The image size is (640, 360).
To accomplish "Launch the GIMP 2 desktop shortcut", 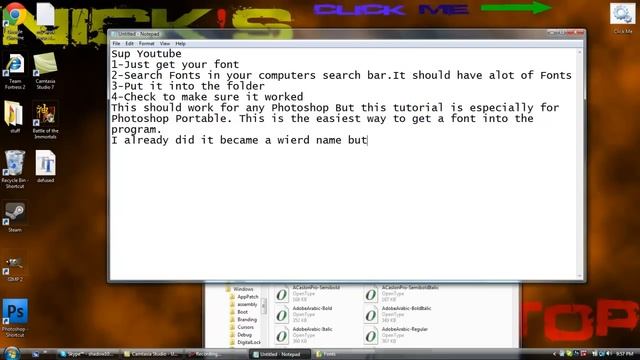I will [x=15, y=267].
